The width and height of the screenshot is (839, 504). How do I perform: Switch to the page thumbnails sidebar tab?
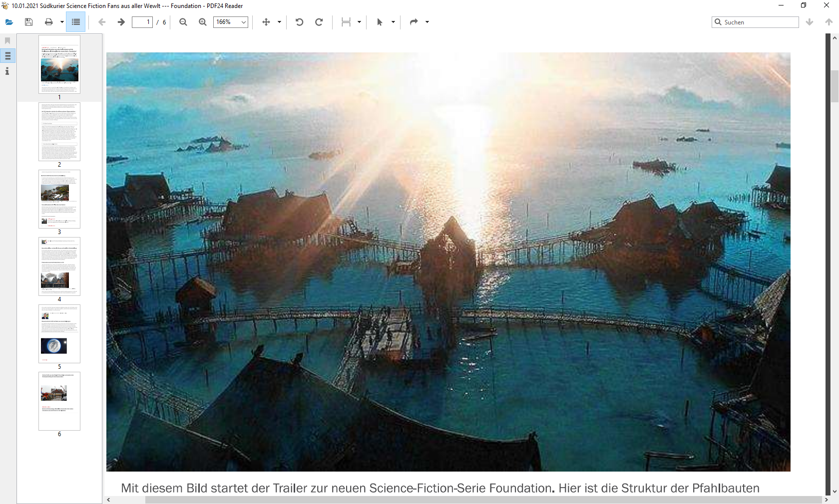coord(7,56)
